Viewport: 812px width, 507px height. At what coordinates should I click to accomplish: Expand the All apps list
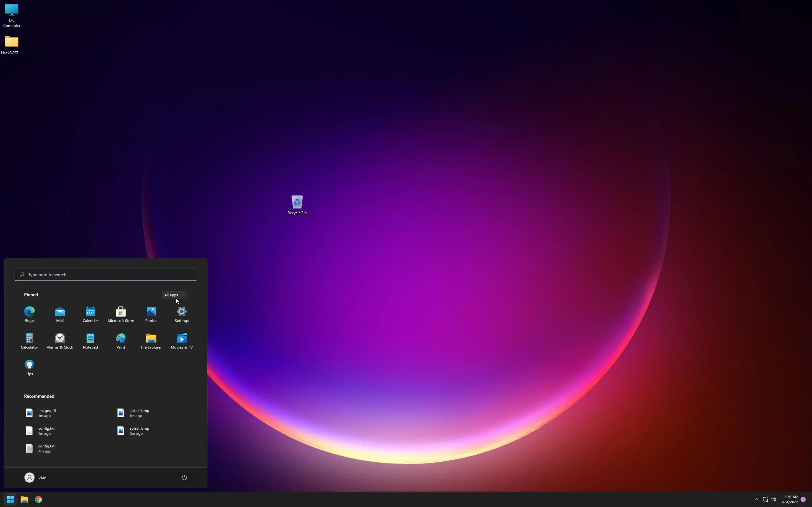(x=174, y=295)
